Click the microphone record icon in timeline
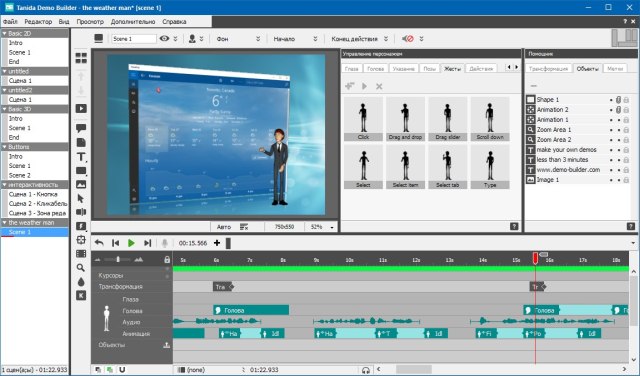 [164, 243]
